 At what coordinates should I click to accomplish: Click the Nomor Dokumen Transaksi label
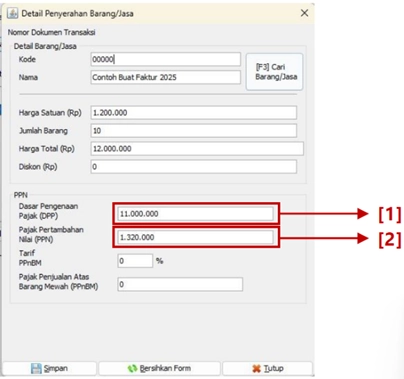[x=52, y=32]
